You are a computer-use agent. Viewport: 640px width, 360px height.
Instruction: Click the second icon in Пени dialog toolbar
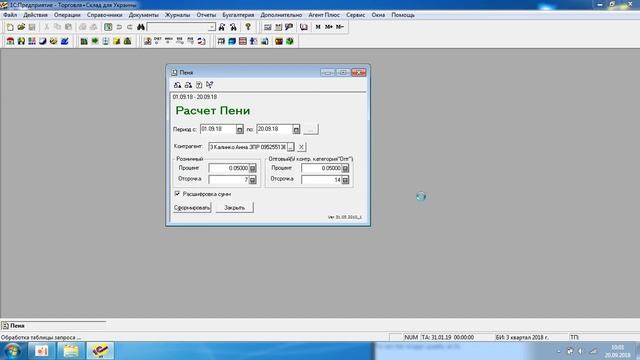pos(188,85)
